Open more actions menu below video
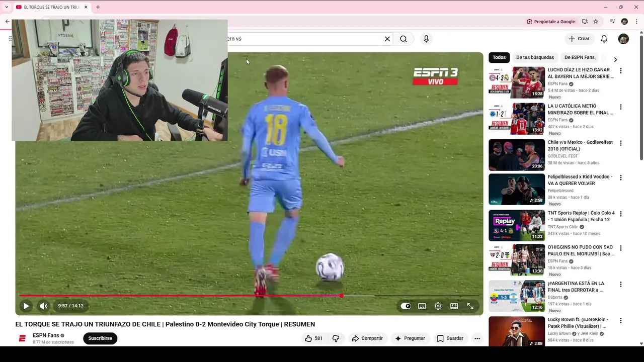Viewport: 644px width, 362px height. coord(477,338)
